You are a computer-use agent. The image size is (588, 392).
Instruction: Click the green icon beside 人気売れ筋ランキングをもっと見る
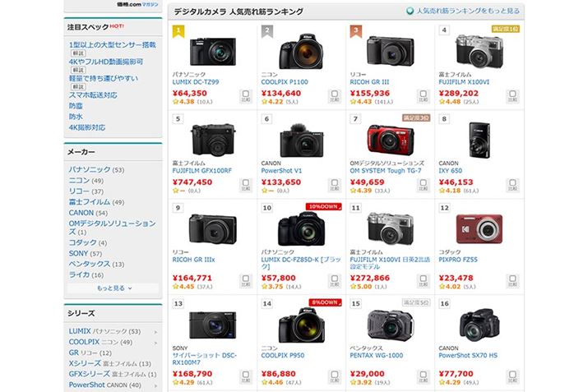[410, 12]
